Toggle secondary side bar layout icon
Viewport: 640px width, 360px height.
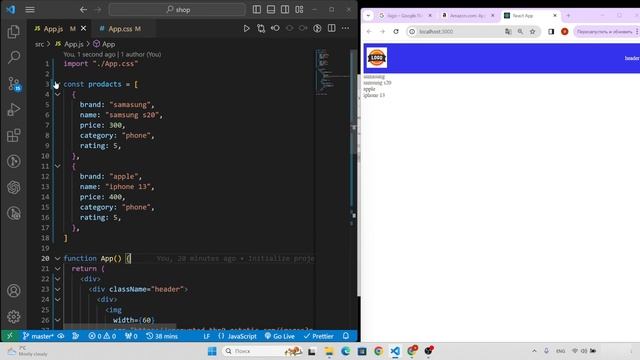coord(285,9)
